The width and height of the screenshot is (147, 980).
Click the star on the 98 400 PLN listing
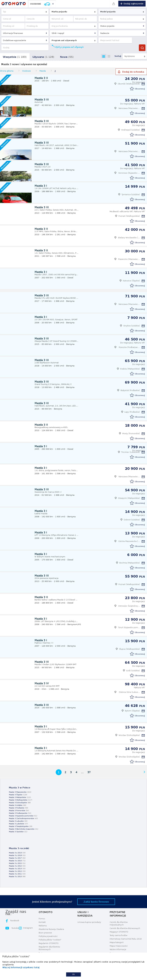pyautogui.click(x=132, y=697)
